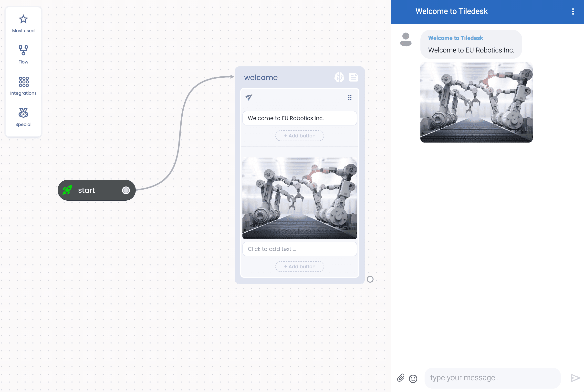The width and height of the screenshot is (584, 392).
Task: Click the chat header title 'Welcome to Tiledesk'
Action: pyautogui.click(x=451, y=11)
